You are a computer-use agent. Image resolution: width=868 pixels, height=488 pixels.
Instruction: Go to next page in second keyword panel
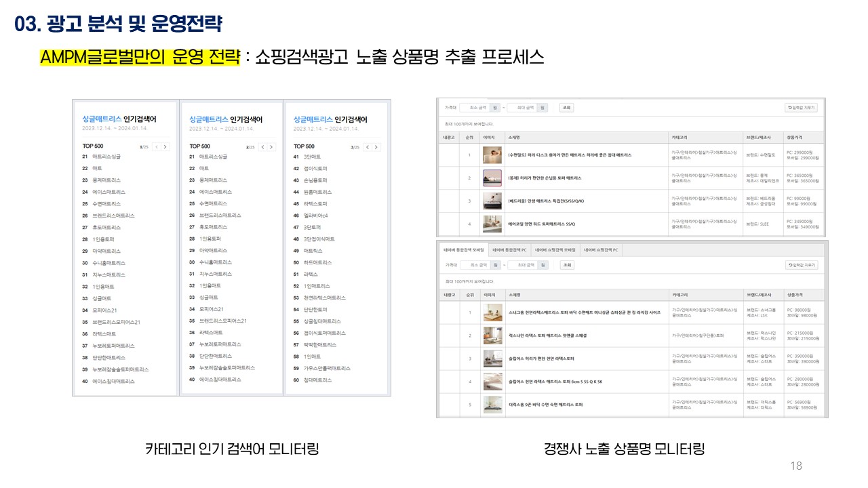272,146
